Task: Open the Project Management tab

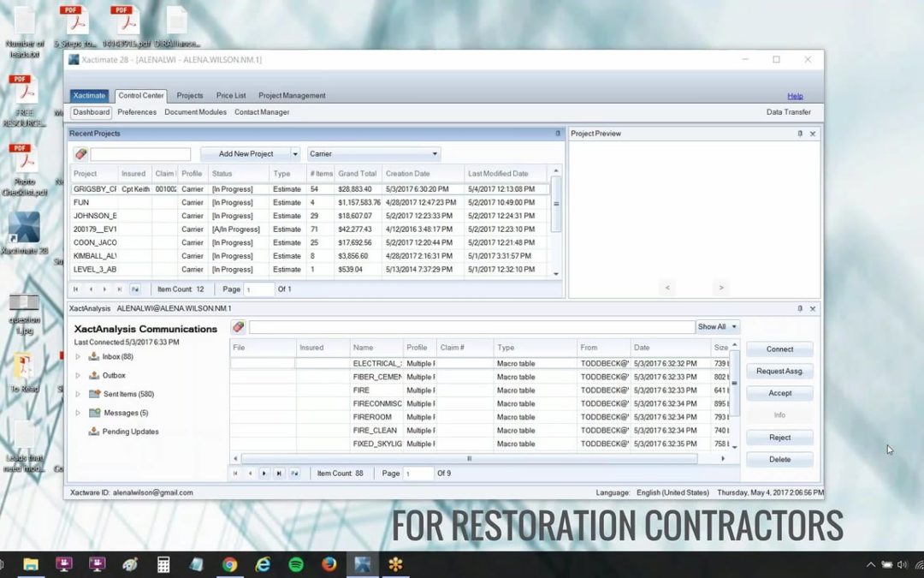Action: [x=292, y=96]
